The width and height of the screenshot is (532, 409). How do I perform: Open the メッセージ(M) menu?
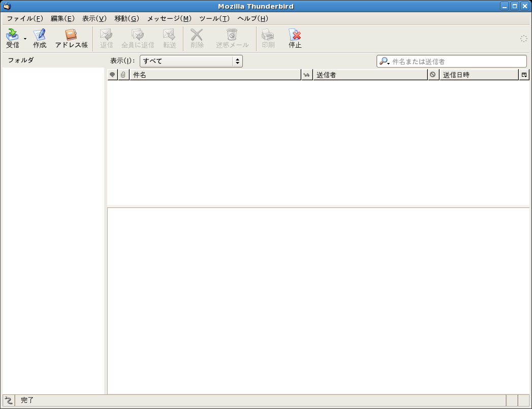pyautogui.click(x=169, y=18)
